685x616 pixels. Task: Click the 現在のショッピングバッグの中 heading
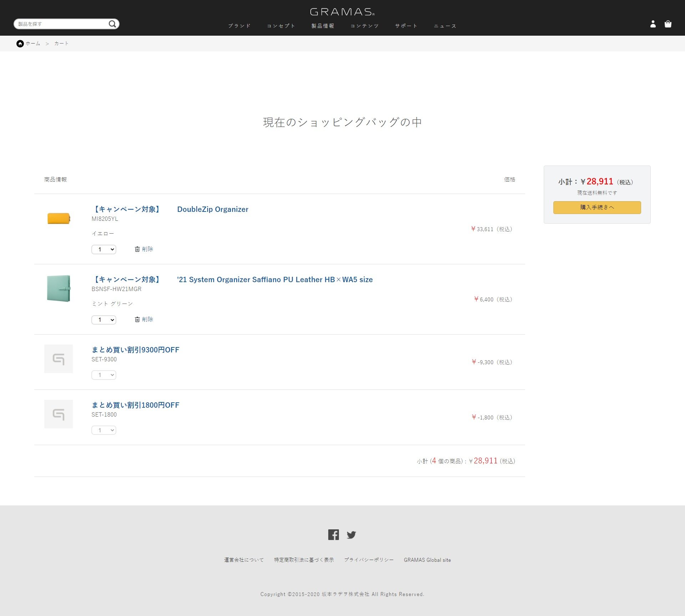click(342, 122)
